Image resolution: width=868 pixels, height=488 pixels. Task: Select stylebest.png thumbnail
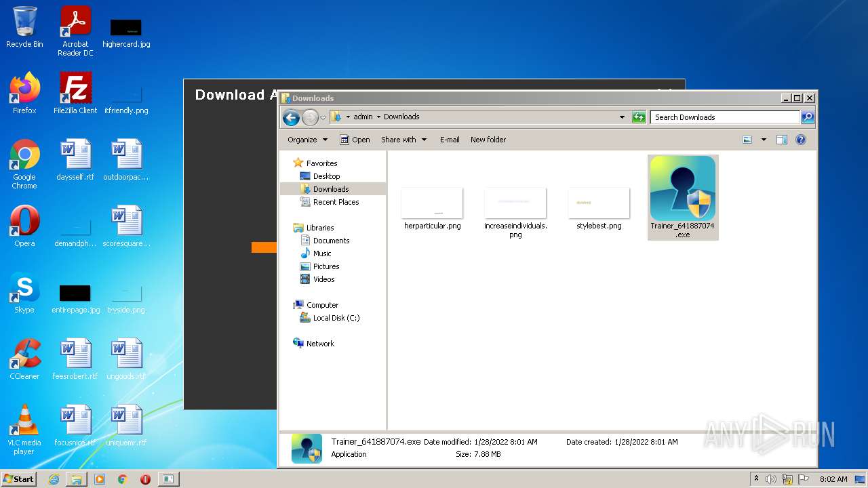click(599, 203)
